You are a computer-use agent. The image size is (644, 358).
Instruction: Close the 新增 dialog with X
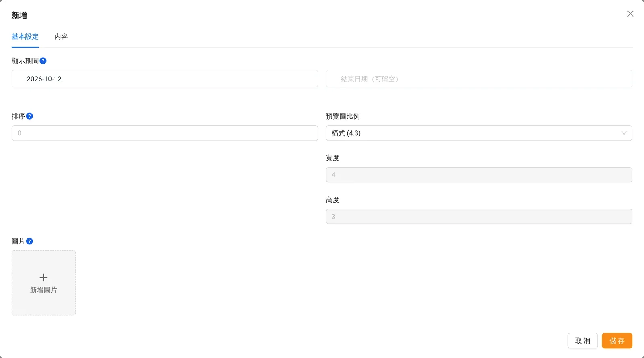[x=630, y=14]
